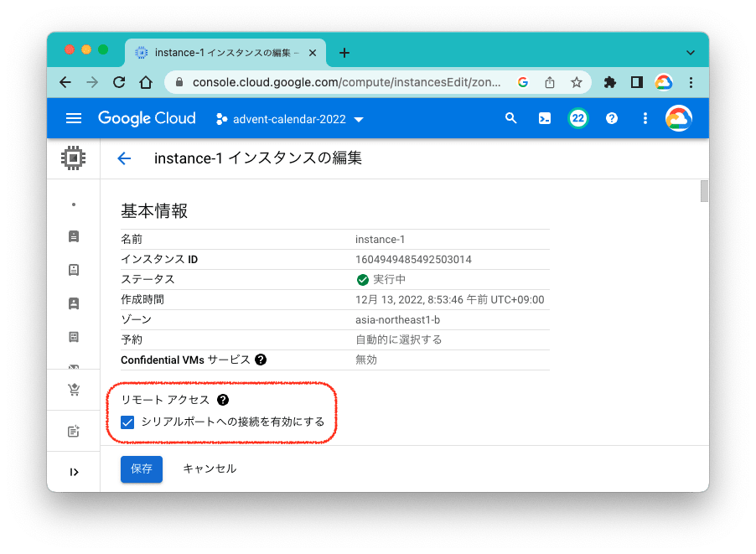Click the address bar URL

346,82
